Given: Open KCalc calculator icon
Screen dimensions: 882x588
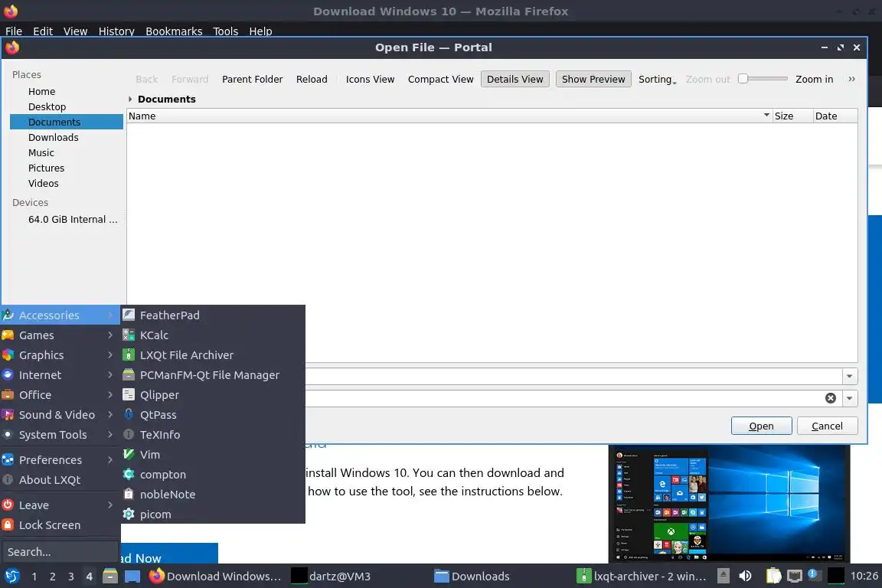Looking at the screenshot, I should [x=129, y=335].
